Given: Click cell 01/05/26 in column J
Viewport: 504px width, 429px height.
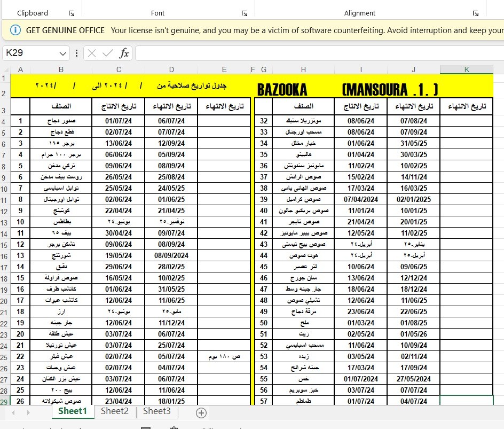Looking at the screenshot, I should click(414, 334).
